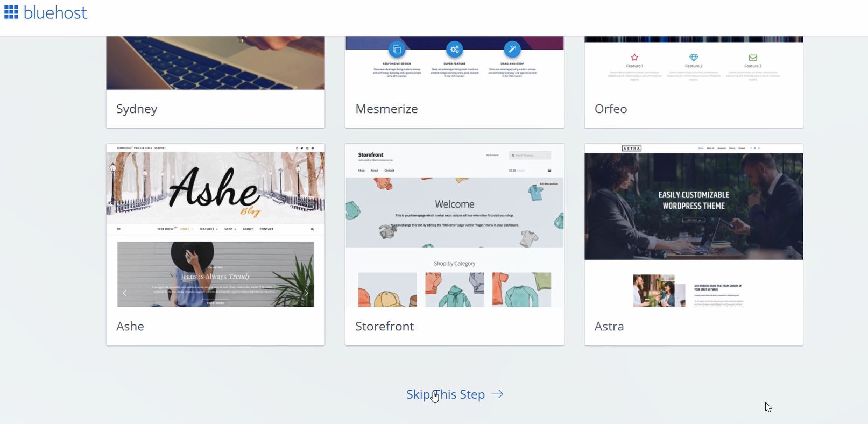The width and height of the screenshot is (868, 424).
Task: Open the Storefront theme preview thumbnail
Action: 455,225
